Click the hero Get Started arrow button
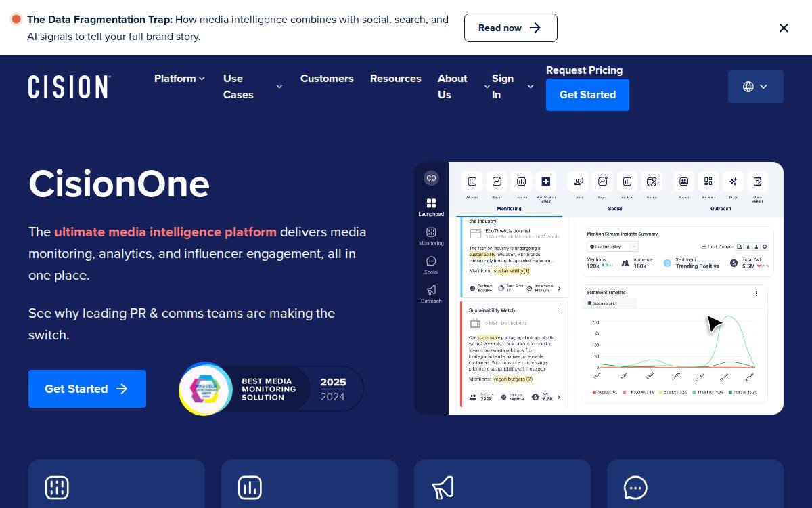Image resolution: width=812 pixels, height=508 pixels. tap(87, 389)
